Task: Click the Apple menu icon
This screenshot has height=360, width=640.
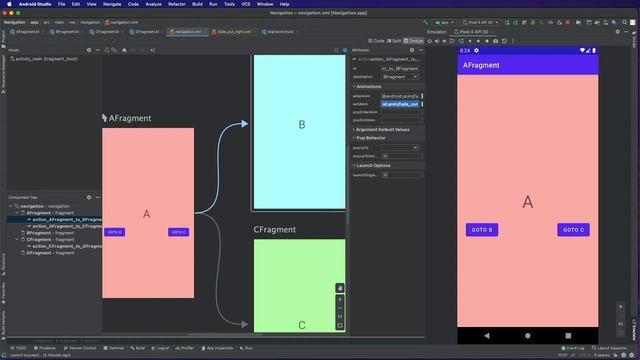Action: click(9, 4)
